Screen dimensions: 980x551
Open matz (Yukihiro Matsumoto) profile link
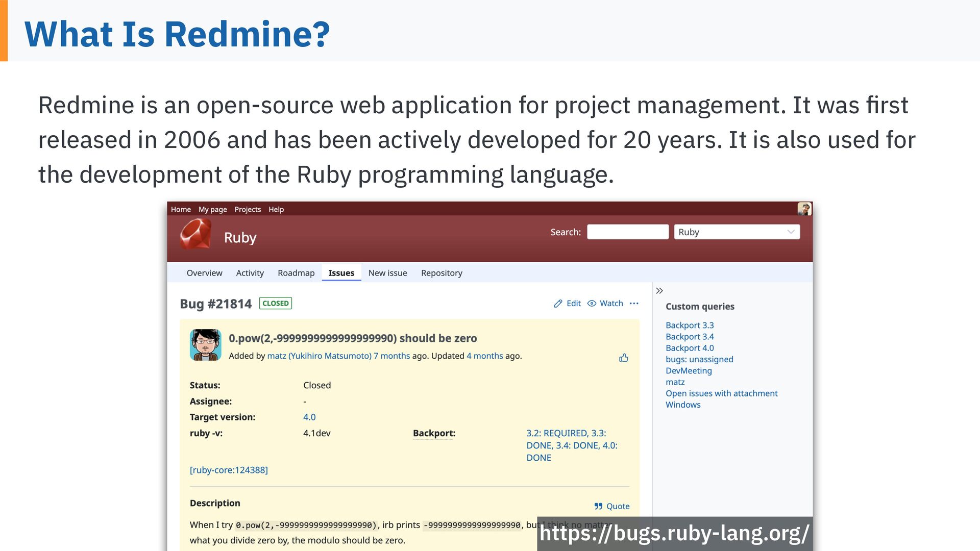point(320,356)
